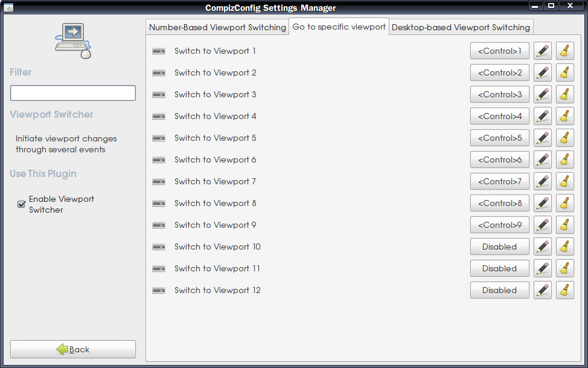The height and width of the screenshot is (368, 588).
Task: Focus the Filter text field
Action: 73,93
